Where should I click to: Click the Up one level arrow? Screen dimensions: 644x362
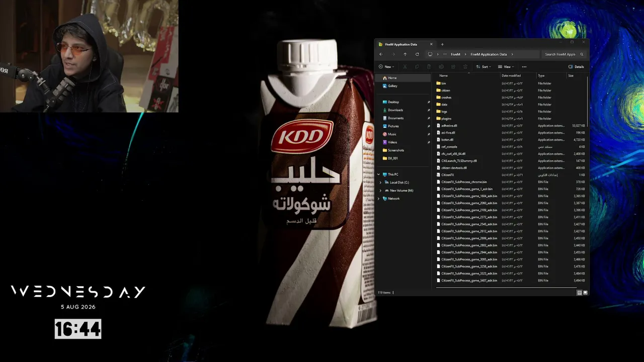(x=405, y=54)
